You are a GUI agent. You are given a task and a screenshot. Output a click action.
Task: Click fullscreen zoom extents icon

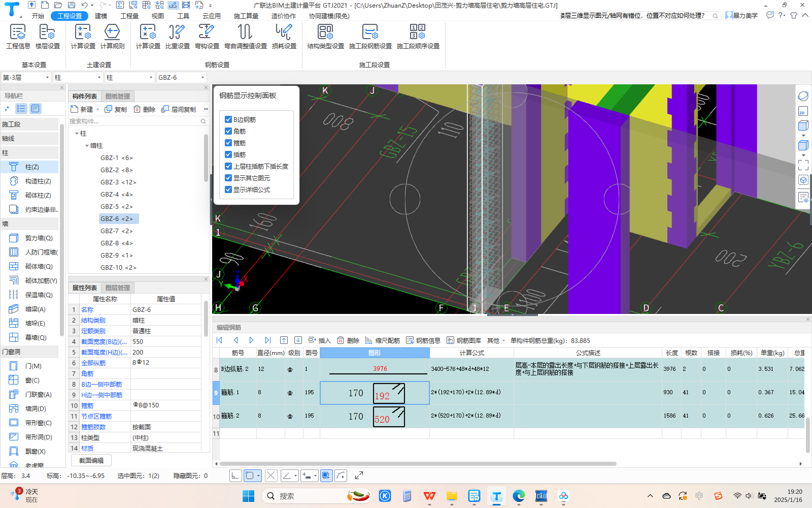803,165
